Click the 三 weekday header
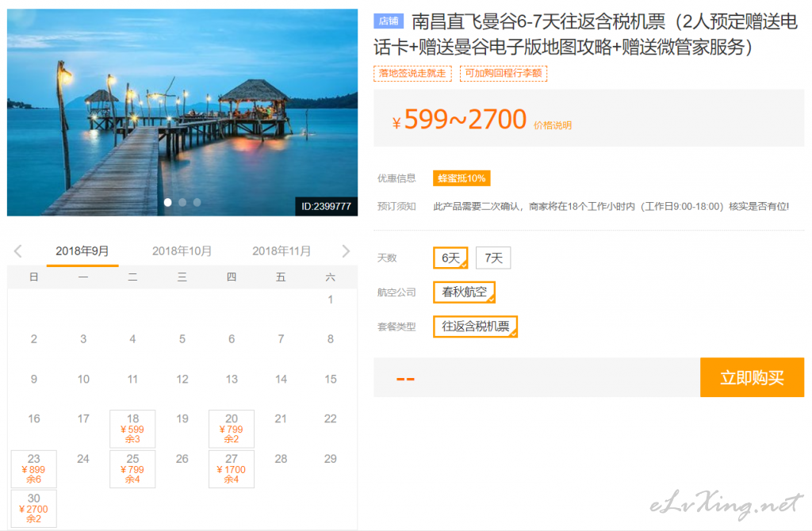Image resolution: width=812 pixels, height=531 pixels. click(182, 277)
